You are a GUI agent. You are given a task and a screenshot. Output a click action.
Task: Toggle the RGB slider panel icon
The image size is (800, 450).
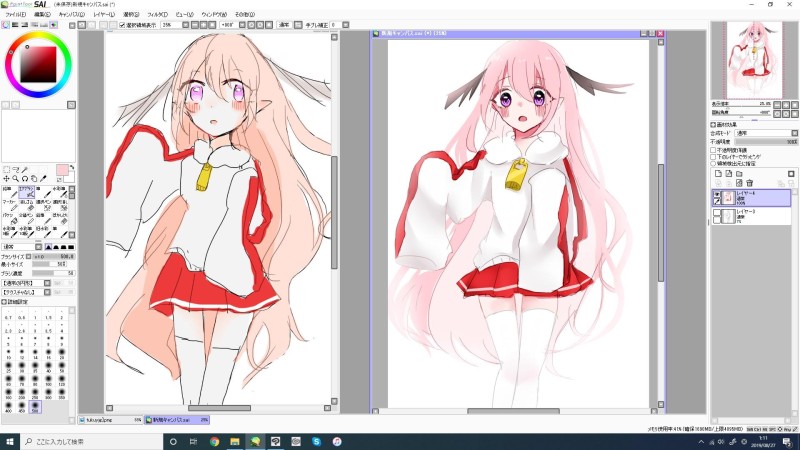point(15,24)
